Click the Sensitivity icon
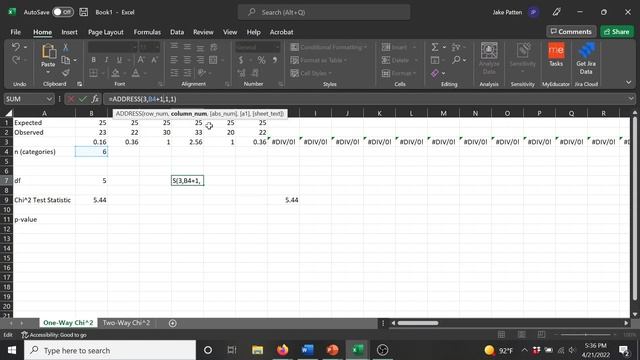This screenshot has height=360, width=640. (x=522, y=56)
